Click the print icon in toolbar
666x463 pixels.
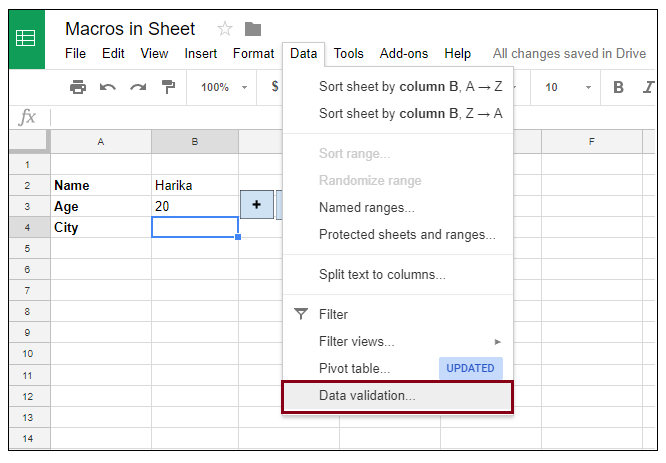click(78, 87)
